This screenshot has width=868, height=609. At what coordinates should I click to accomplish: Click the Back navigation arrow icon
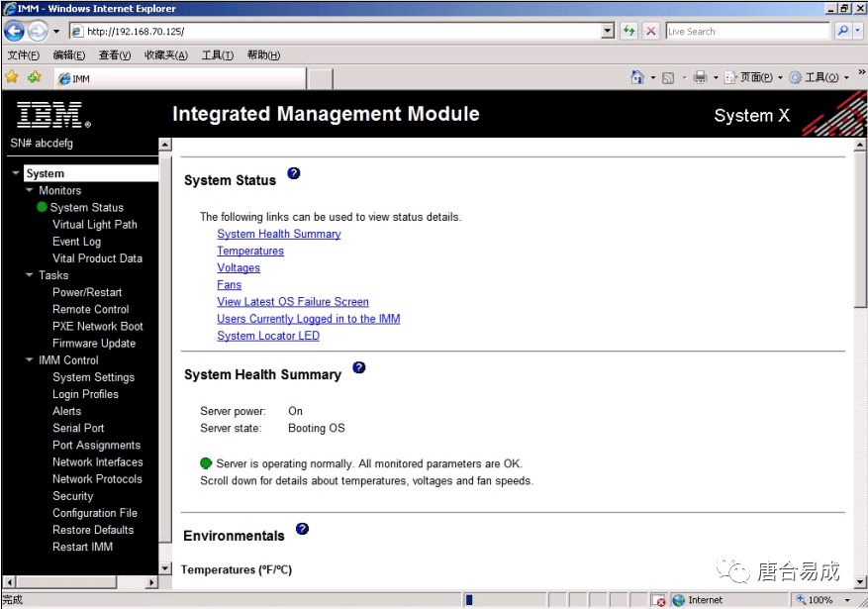[x=13, y=31]
